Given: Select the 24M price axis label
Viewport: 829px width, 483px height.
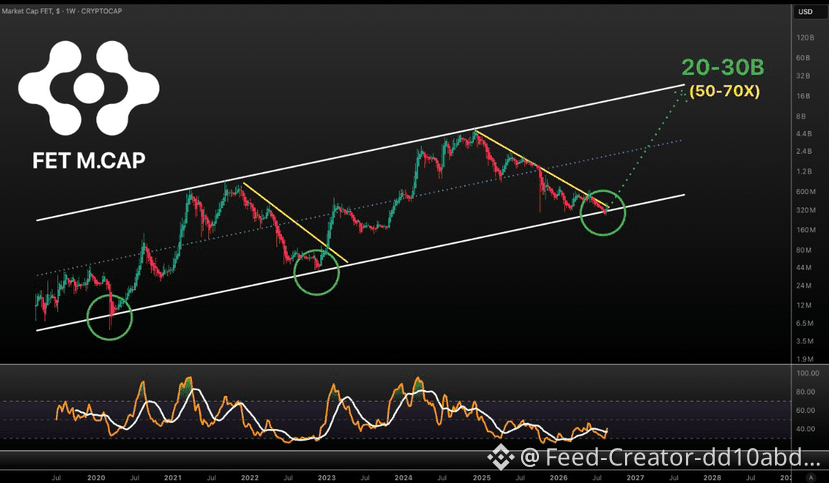Looking at the screenshot, I should click(x=804, y=285).
